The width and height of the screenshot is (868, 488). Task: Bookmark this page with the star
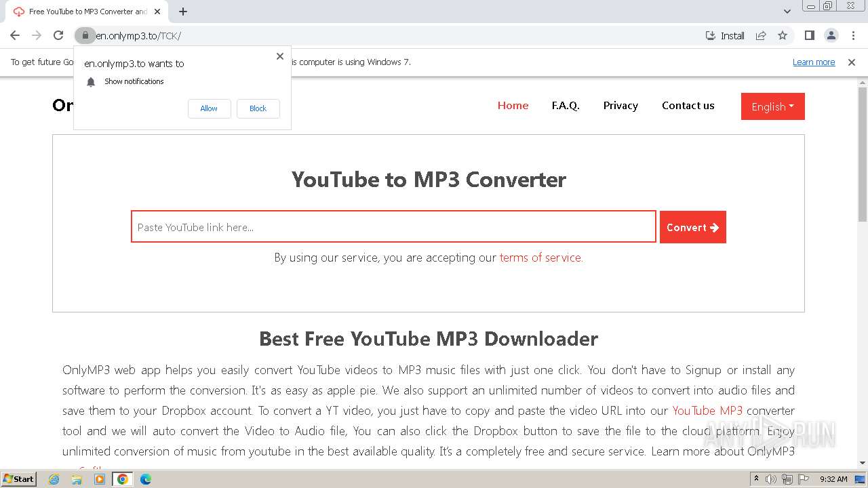click(783, 35)
